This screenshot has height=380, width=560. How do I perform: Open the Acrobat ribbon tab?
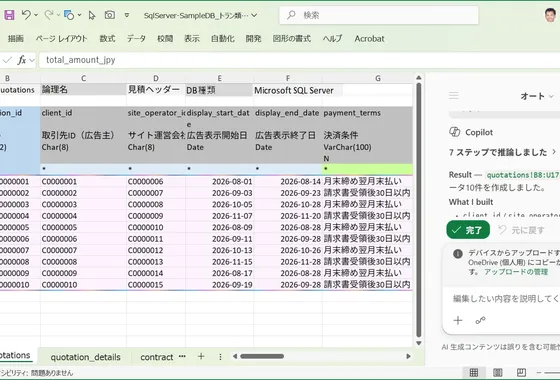(x=369, y=39)
